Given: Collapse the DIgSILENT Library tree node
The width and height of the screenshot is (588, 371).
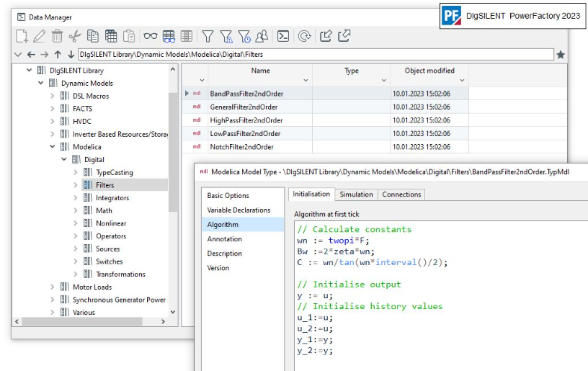Looking at the screenshot, I should pyautogui.click(x=29, y=70).
